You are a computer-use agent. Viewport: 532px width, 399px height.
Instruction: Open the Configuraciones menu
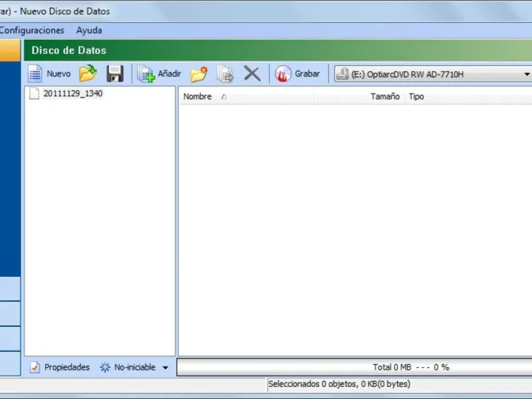pos(32,30)
